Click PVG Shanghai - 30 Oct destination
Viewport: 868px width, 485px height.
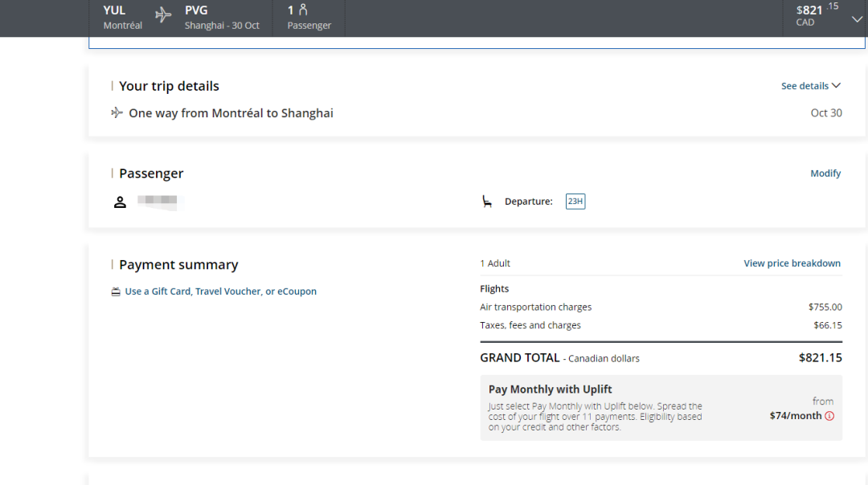222,17
